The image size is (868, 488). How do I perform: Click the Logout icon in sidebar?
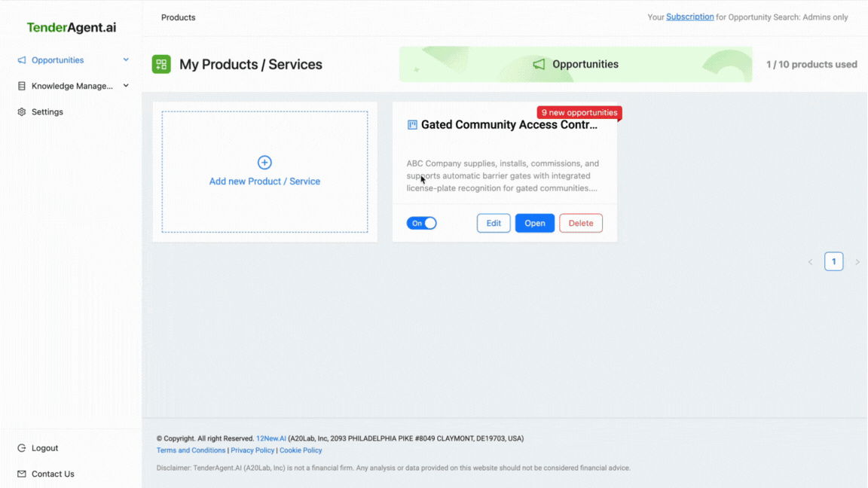[x=22, y=448]
